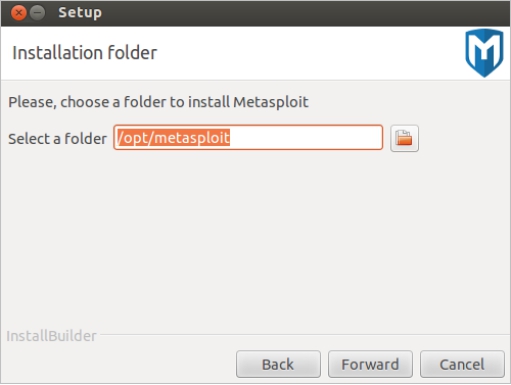Image resolution: width=511 pixels, height=385 pixels.
Task: Click the word Metasploit in the instruction
Action: [271, 102]
